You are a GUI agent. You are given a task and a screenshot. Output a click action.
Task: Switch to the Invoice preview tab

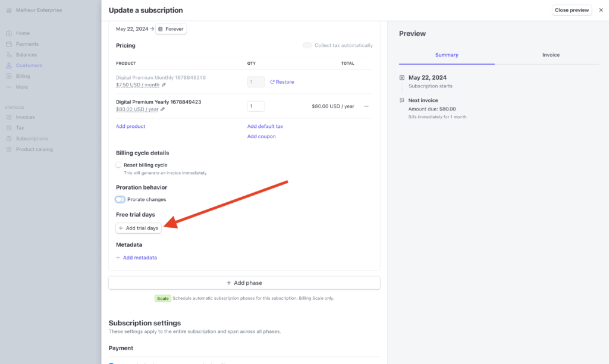[x=551, y=55]
